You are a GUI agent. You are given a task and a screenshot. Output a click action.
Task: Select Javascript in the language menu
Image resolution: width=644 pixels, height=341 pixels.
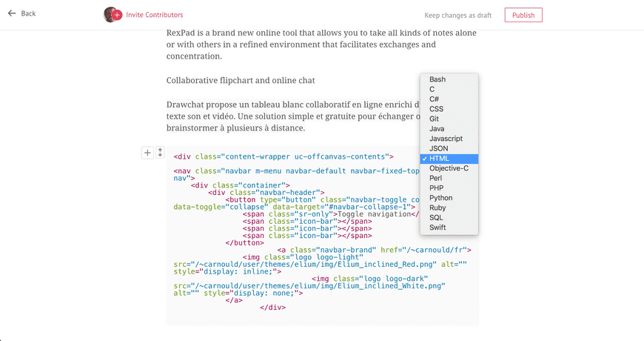(x=449, y=139)
